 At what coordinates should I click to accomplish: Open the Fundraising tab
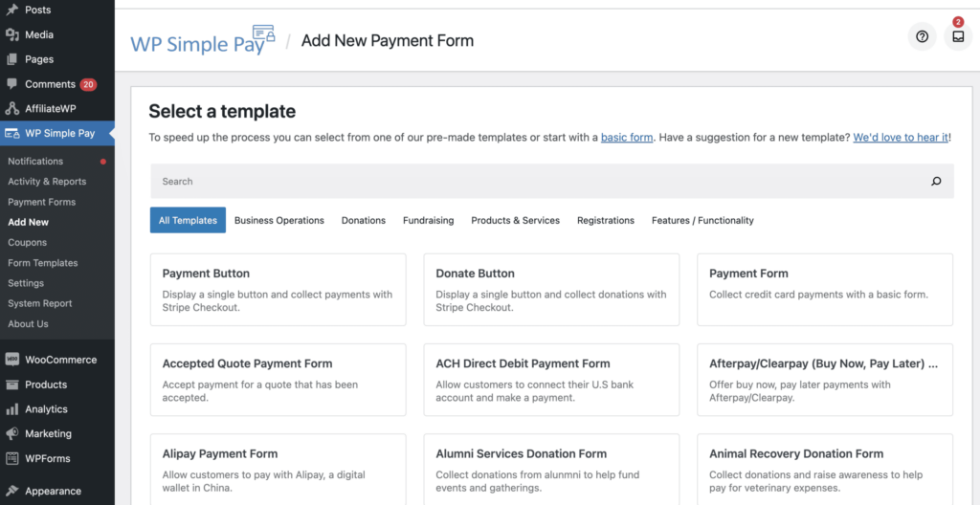(x=428, y=221)
